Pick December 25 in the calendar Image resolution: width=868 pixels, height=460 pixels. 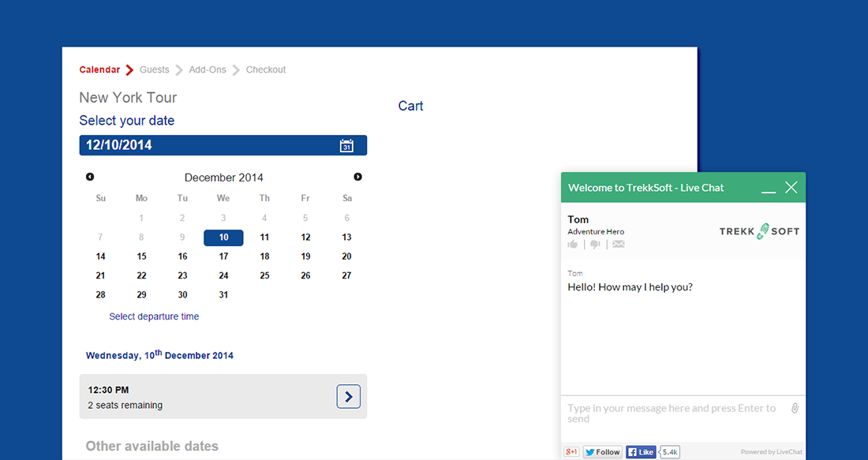click(x=264, y=275)
